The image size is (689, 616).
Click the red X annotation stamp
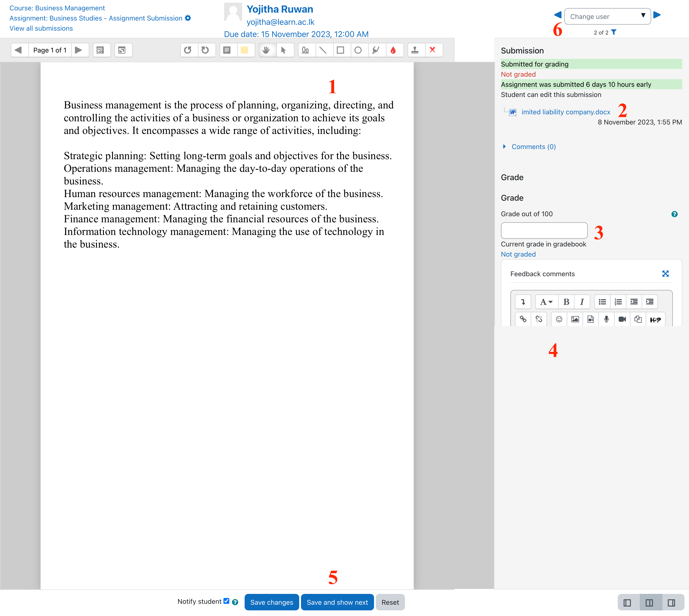click(432, 50)
